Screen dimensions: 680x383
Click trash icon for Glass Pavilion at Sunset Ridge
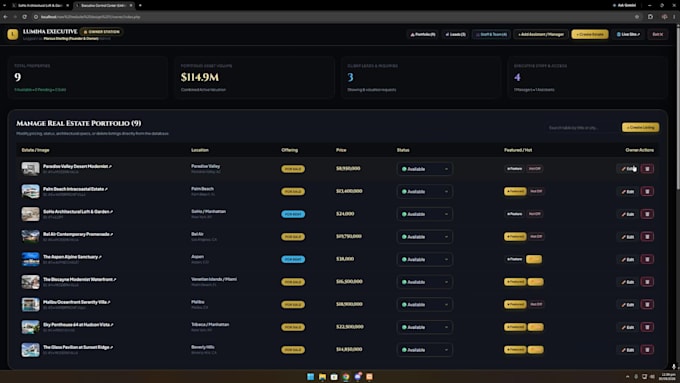(x=647, y=350)
